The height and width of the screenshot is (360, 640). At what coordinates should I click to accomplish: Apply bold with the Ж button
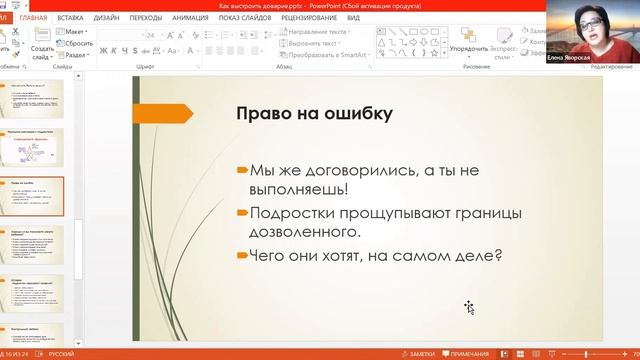(104, 51)
